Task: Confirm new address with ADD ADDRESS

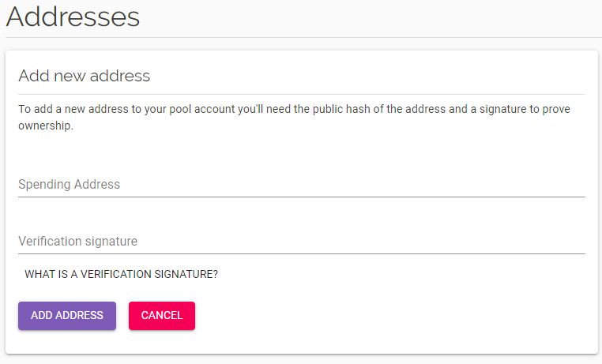Action: [x=67, y=316]
